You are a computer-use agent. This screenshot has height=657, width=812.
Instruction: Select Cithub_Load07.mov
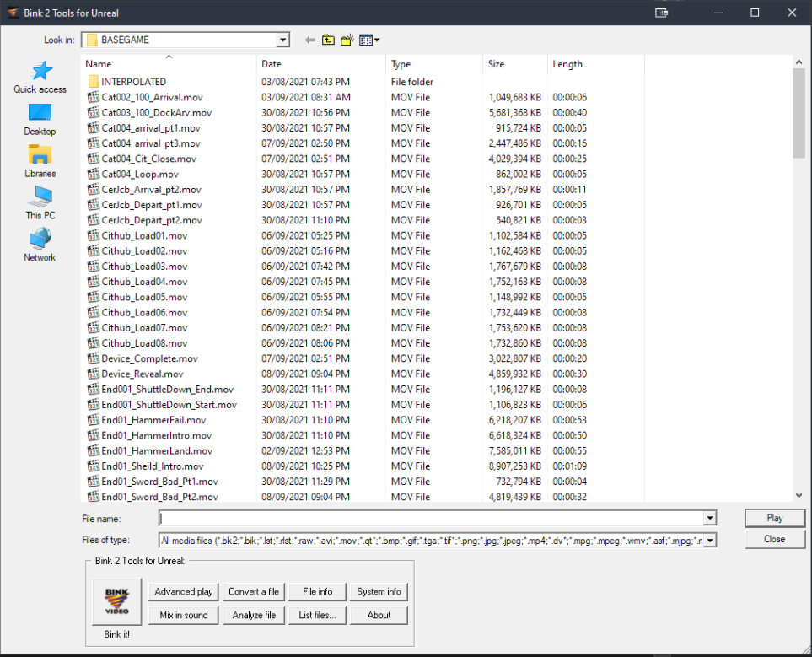(x=144, y=328)
